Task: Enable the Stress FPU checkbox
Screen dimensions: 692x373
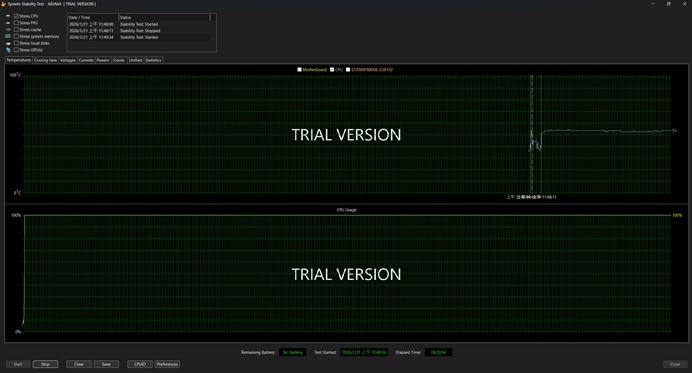Action: pyautogui.click(x=16, y=23)
